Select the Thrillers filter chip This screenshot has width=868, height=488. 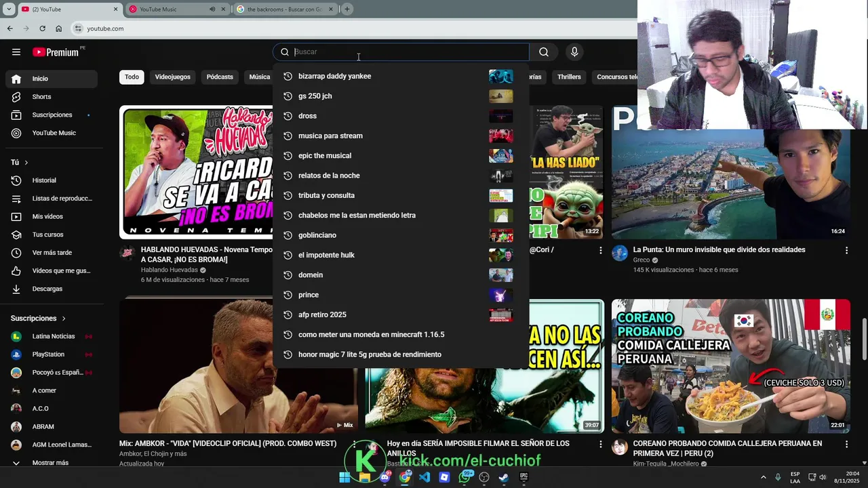pyautogui.click(x=569, y=77)
